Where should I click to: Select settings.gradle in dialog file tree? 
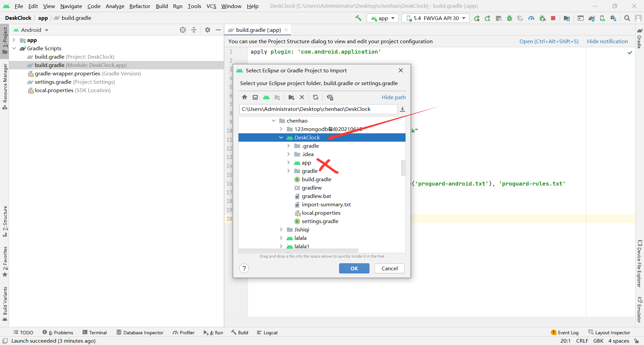(x=320, y=221)
